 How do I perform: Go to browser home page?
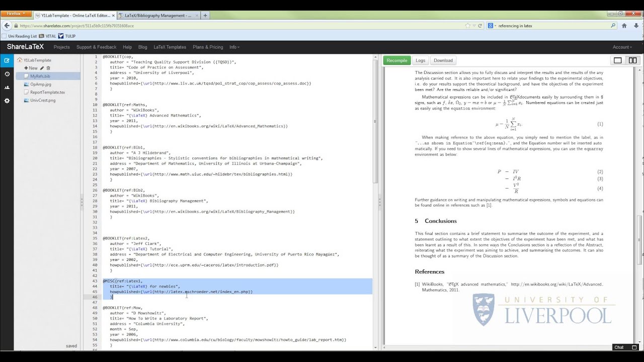pos(624,26)
